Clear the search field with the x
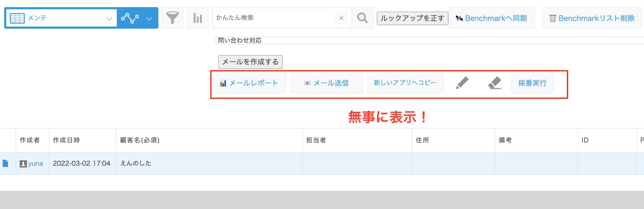 click(341, 18)
